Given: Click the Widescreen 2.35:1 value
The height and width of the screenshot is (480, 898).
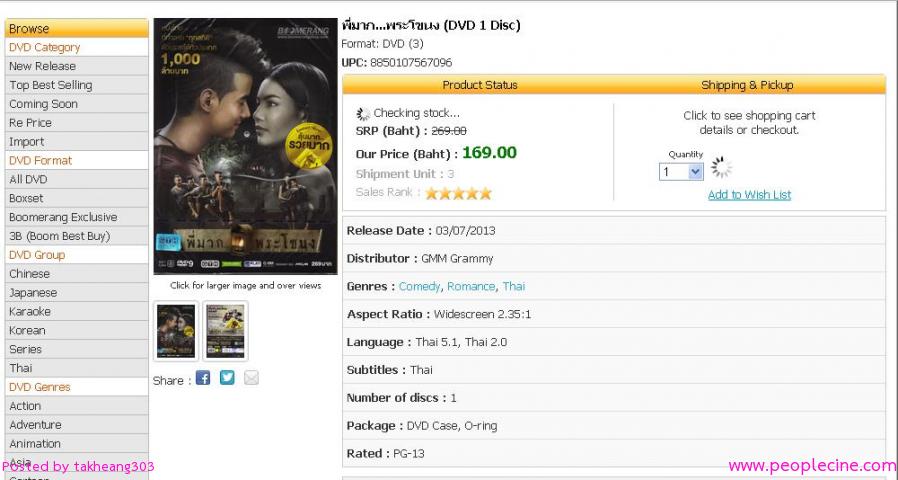Looking at the screenshot, I should (482, 314).
